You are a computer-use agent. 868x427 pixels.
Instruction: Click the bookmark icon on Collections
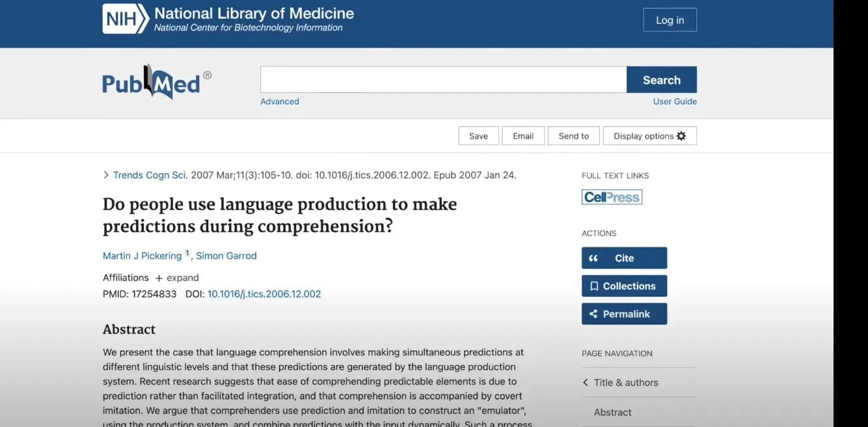[x=593, y=286]
